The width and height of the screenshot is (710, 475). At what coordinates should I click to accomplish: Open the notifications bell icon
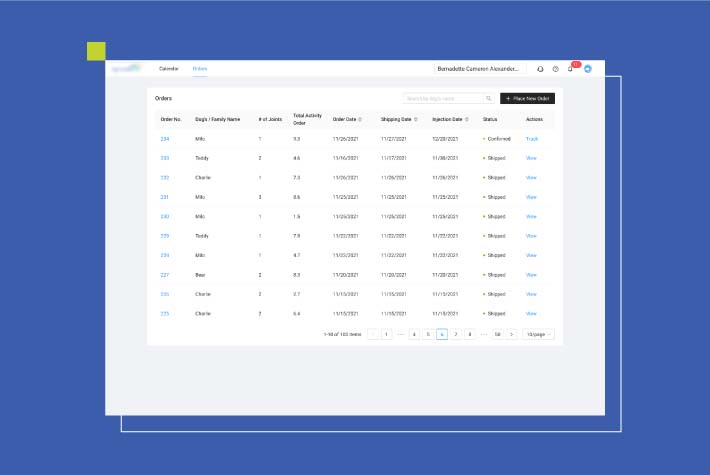[x=570, y=69]
